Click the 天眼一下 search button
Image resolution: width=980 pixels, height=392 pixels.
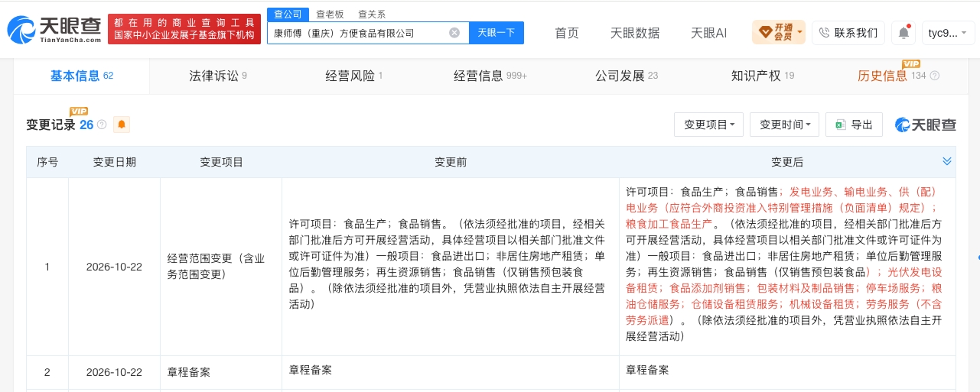point(497,33)
